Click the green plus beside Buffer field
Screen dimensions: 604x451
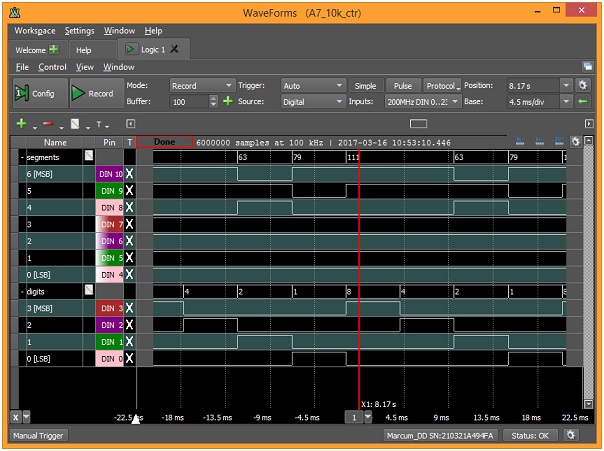228,101
